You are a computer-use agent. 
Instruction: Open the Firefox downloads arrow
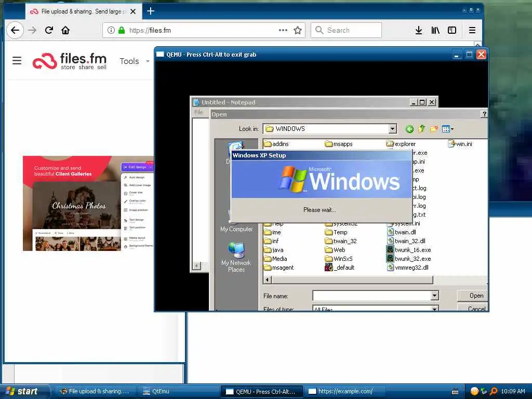click(x=419, y=30)
